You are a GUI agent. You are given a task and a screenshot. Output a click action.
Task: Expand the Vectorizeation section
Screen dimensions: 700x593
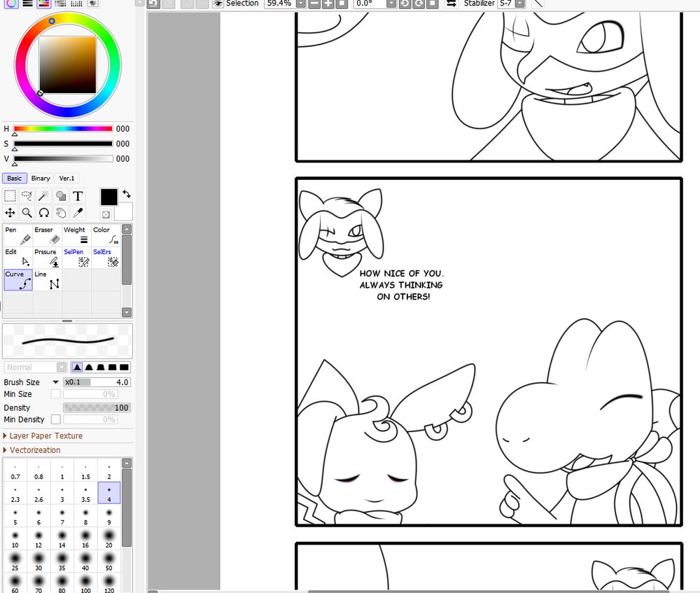32,450
